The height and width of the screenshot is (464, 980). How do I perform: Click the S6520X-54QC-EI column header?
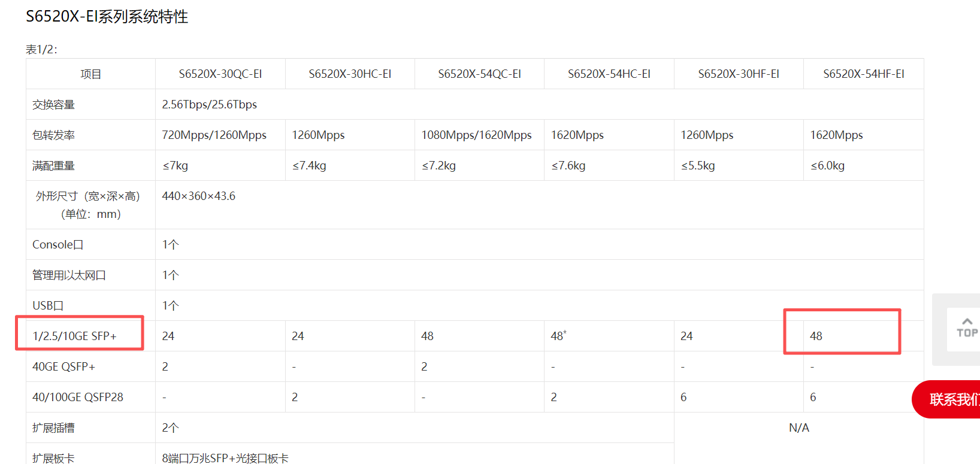[x=479, y=74]
